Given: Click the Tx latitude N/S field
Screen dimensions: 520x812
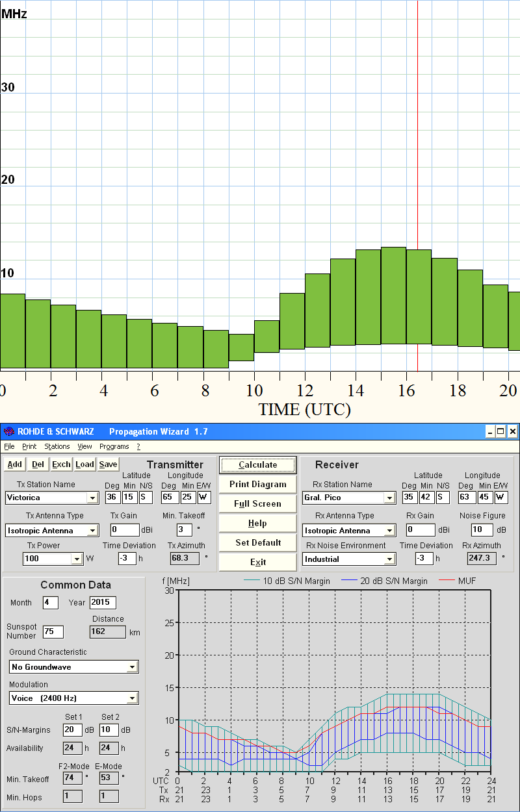Looking at the screenshot, I should tap(146, 498).
